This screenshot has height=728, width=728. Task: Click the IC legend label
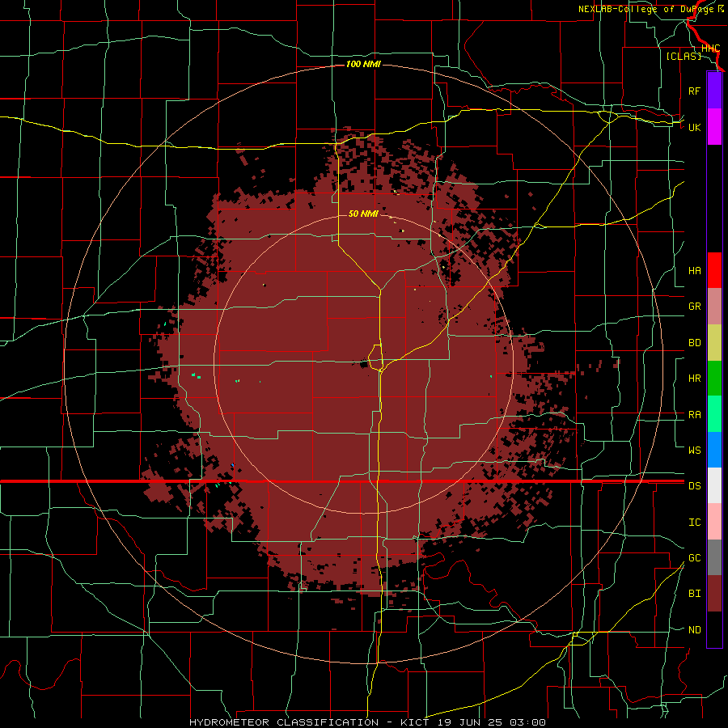694,523
